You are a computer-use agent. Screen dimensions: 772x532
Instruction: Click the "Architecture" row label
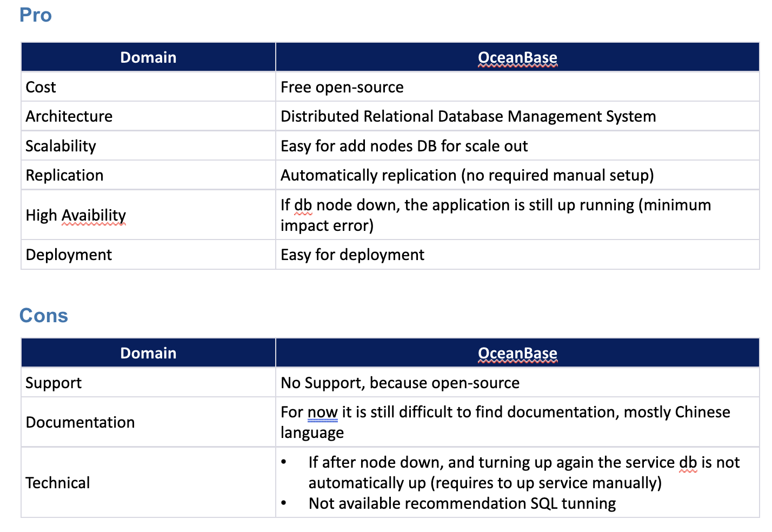[69, 116]
